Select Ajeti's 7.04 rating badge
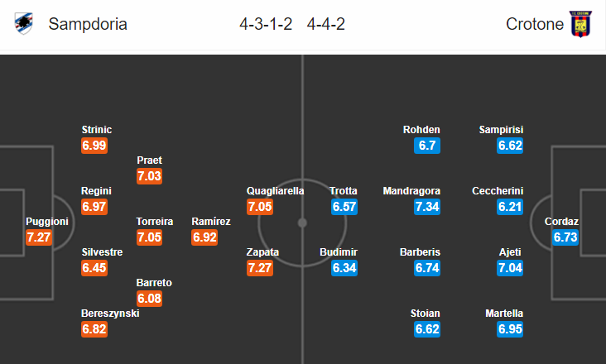The image size is (606, 364). (510, 267)
